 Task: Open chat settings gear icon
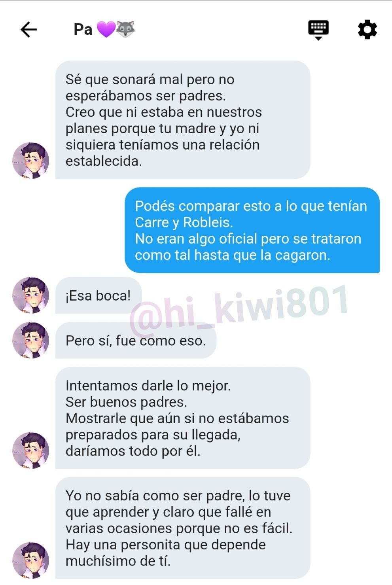click(x=367, y=30)
